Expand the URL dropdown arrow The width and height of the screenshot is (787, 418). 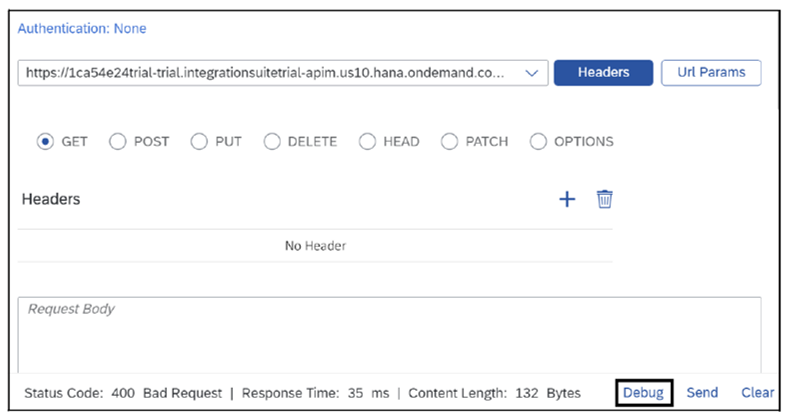point(531,73)
